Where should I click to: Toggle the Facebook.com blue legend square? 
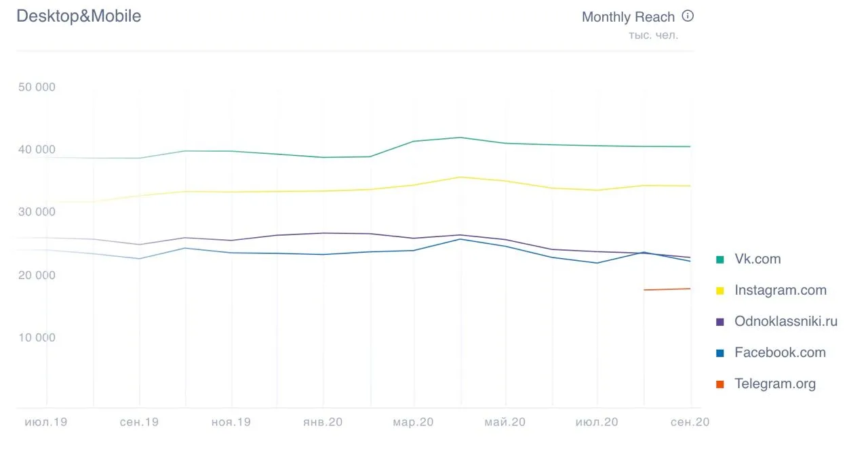coord(719,353)
